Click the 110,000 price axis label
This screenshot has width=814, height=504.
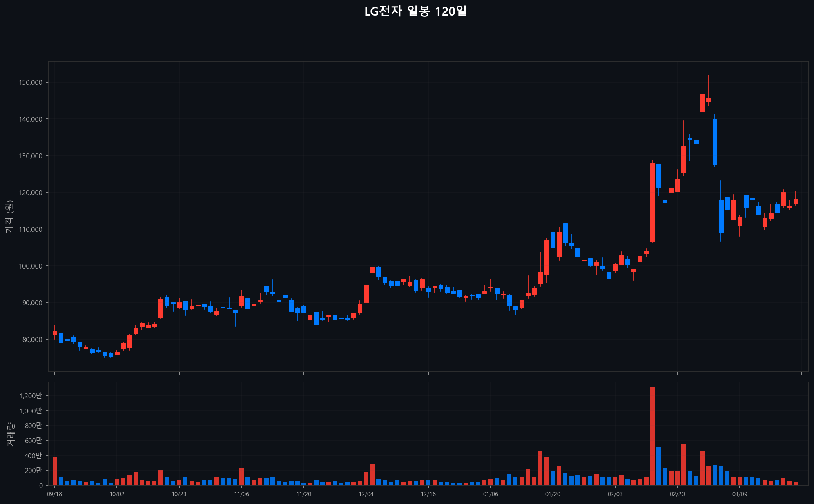[x=31, y=229]
